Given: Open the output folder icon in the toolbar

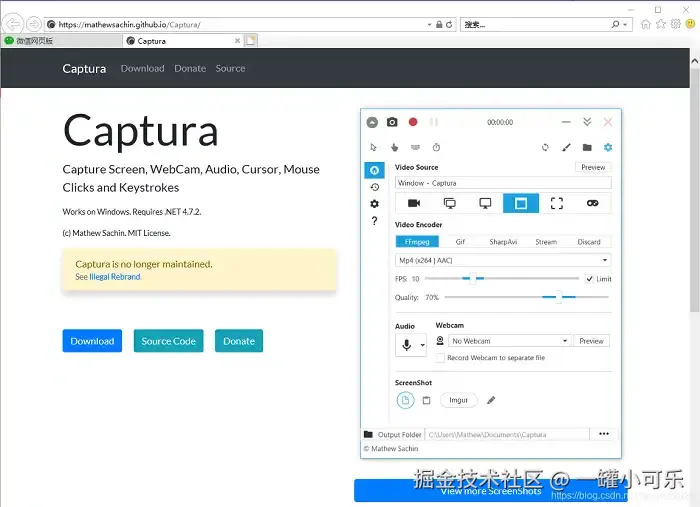Looking at the screenshot, I should click(587, 147).
